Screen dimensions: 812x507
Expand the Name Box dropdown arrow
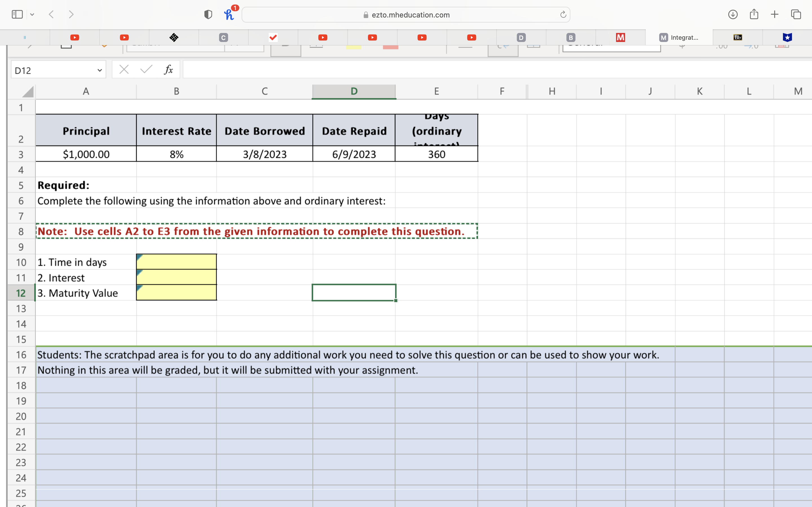100,70
